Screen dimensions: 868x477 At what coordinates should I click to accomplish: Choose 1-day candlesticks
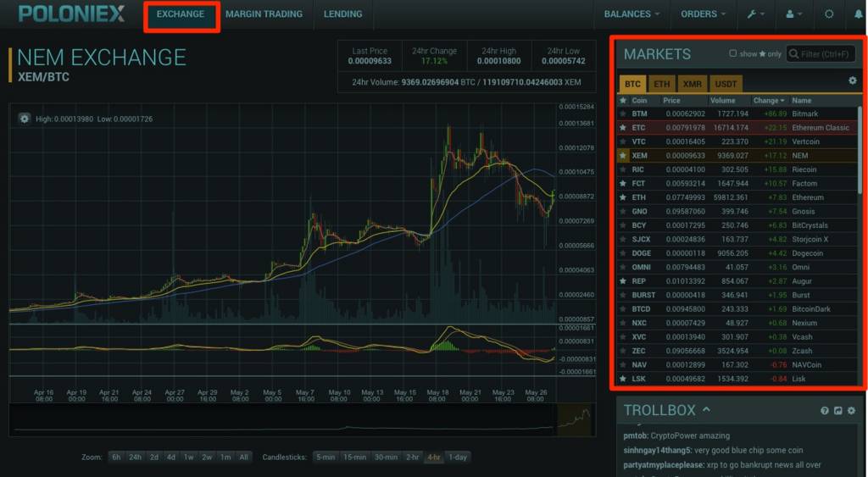point(458,457)
